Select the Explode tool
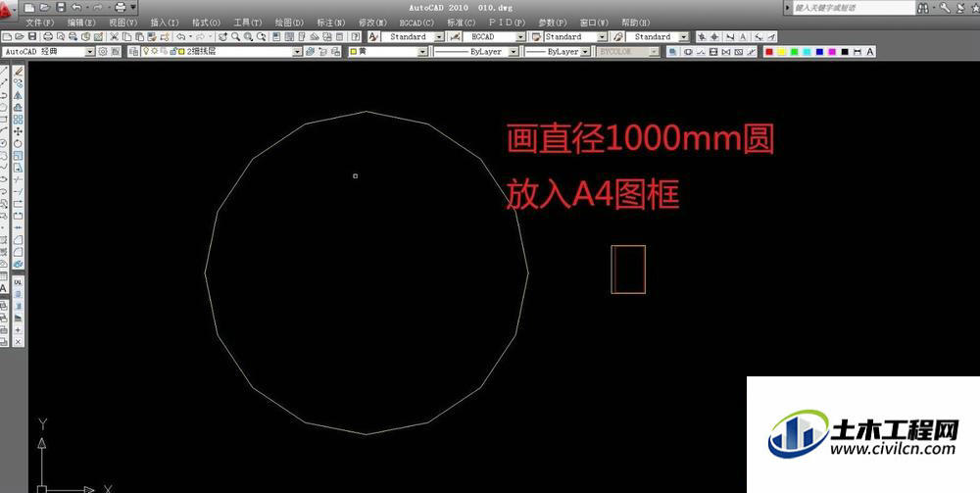The image size is (980, 493). click(18, 264)
